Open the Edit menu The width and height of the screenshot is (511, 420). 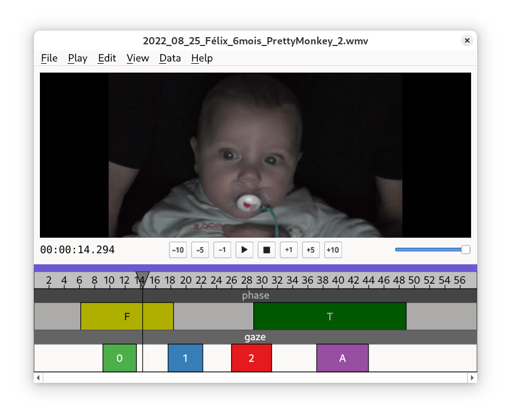(107, 58)
